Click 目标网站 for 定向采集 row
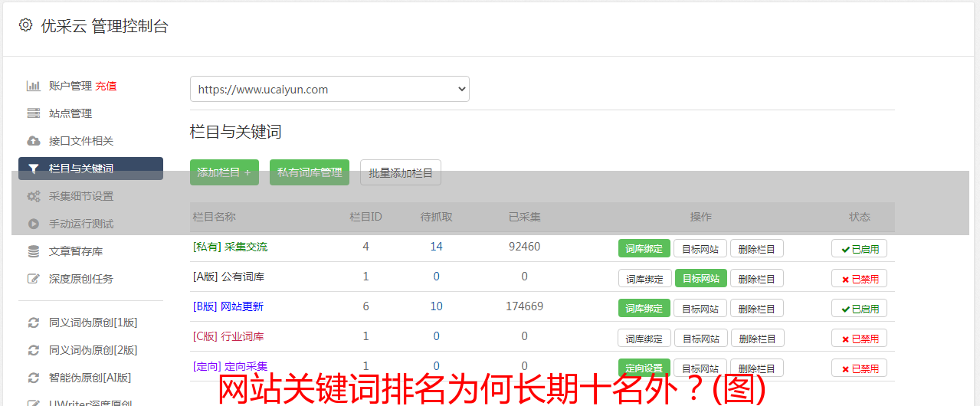 (700, 368)
